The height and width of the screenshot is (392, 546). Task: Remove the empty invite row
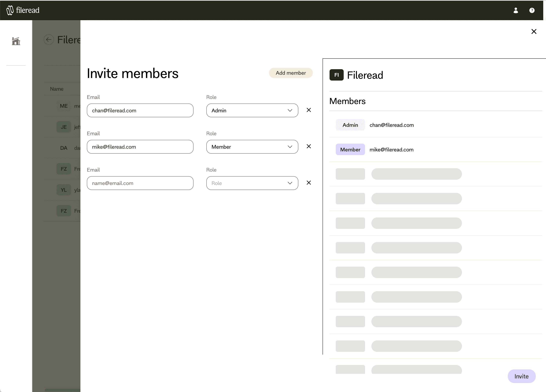pyautogui.click(x=309, y=183)
